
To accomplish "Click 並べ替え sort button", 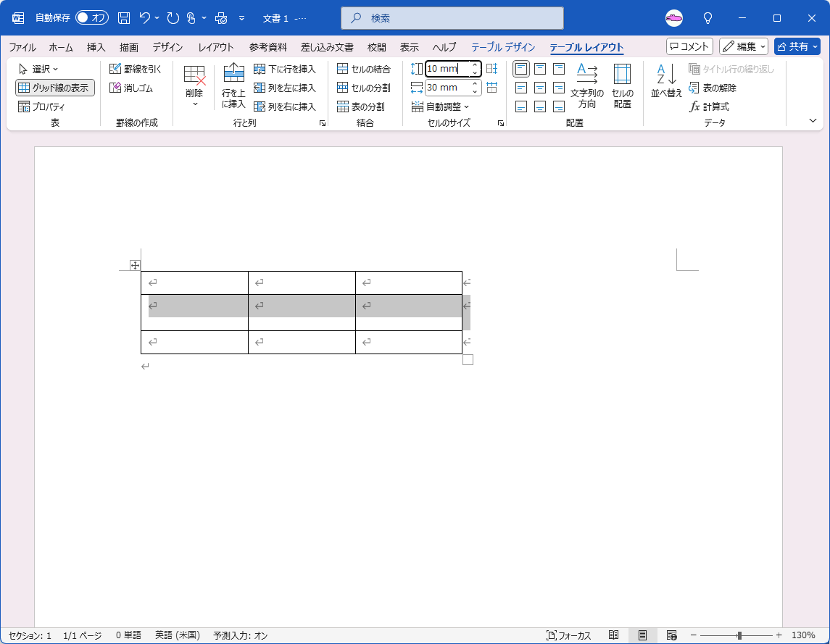I will tap(666, 80).
